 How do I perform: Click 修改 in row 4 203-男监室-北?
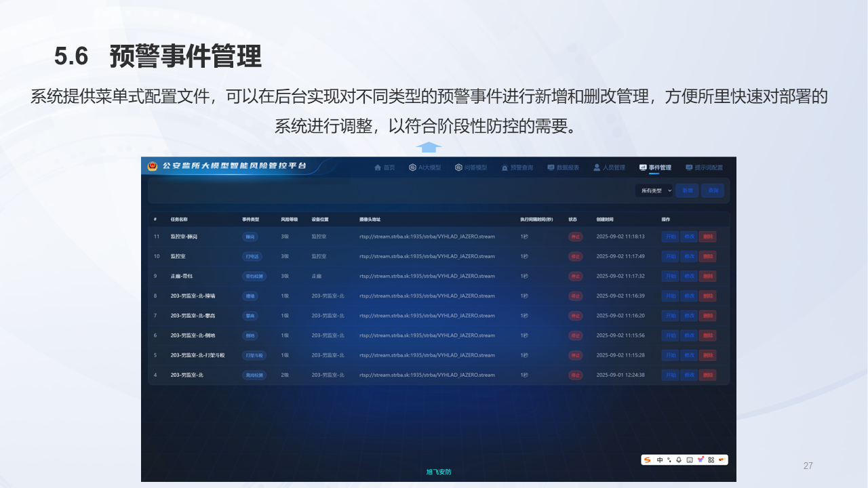coord(689,375)
